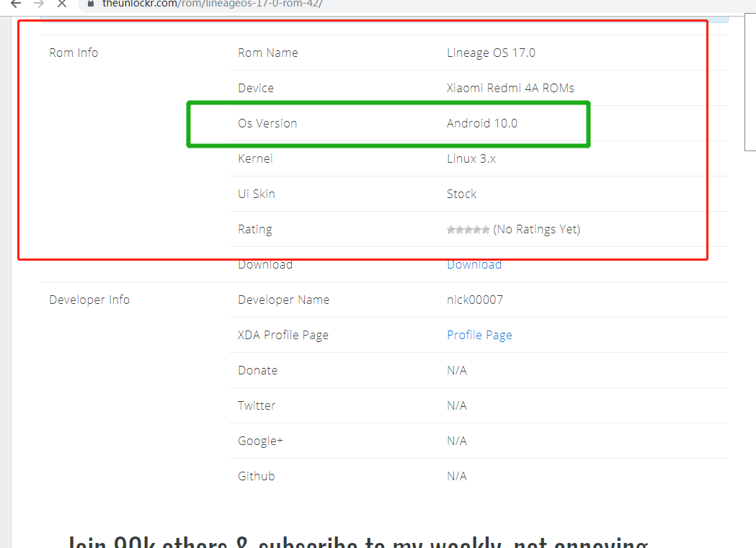Screen dimensions: 756x548
Task: Click the rating stars
Action: point(468,230)
